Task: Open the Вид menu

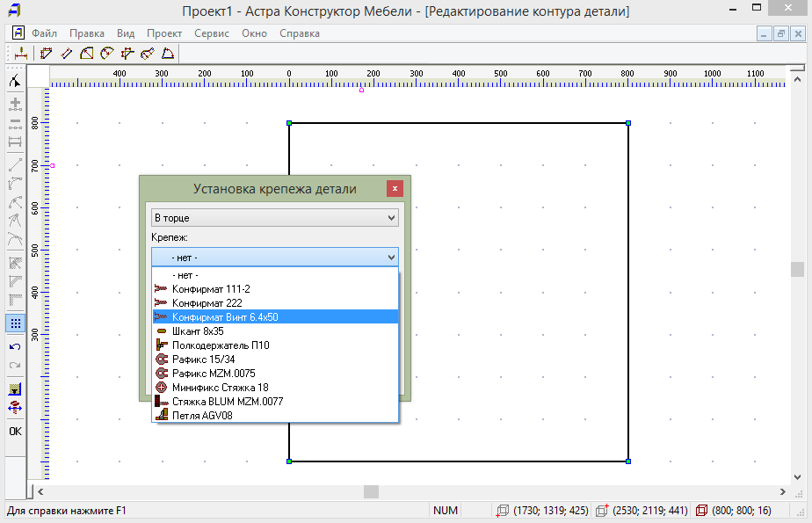Action: pos(126,33)
